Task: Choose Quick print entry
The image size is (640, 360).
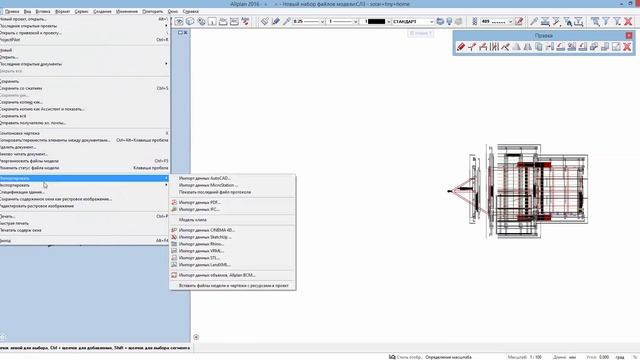Action: pos(84,223)
